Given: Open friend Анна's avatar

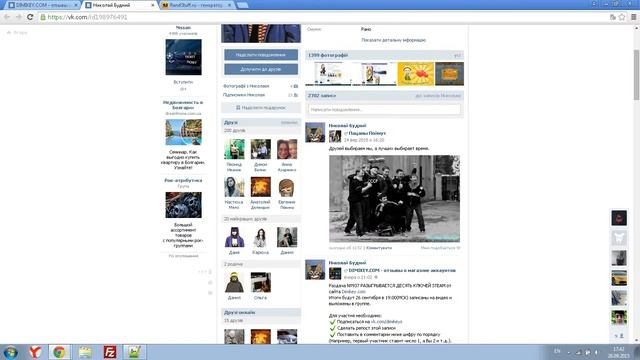Looking at the screenshot, I should pyautogui.click(x=287, y=149).
